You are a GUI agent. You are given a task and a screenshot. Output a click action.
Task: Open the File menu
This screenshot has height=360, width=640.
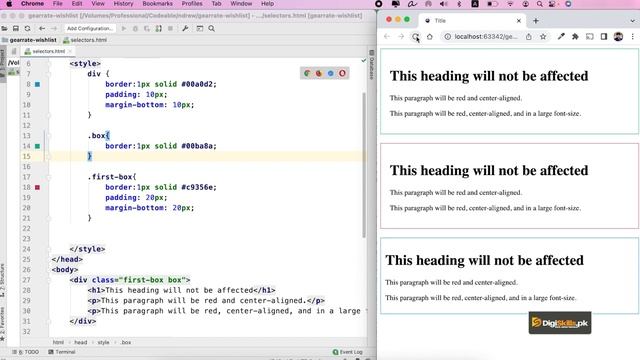(58, 4)
